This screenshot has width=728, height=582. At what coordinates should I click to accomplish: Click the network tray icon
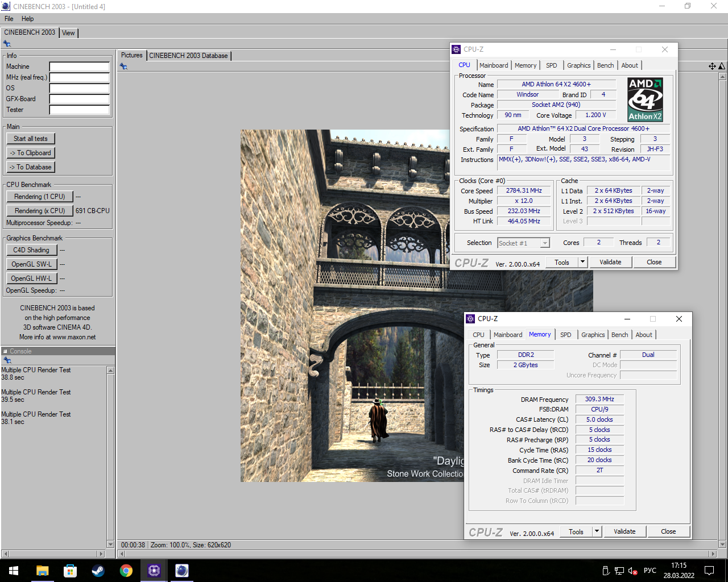619,571
